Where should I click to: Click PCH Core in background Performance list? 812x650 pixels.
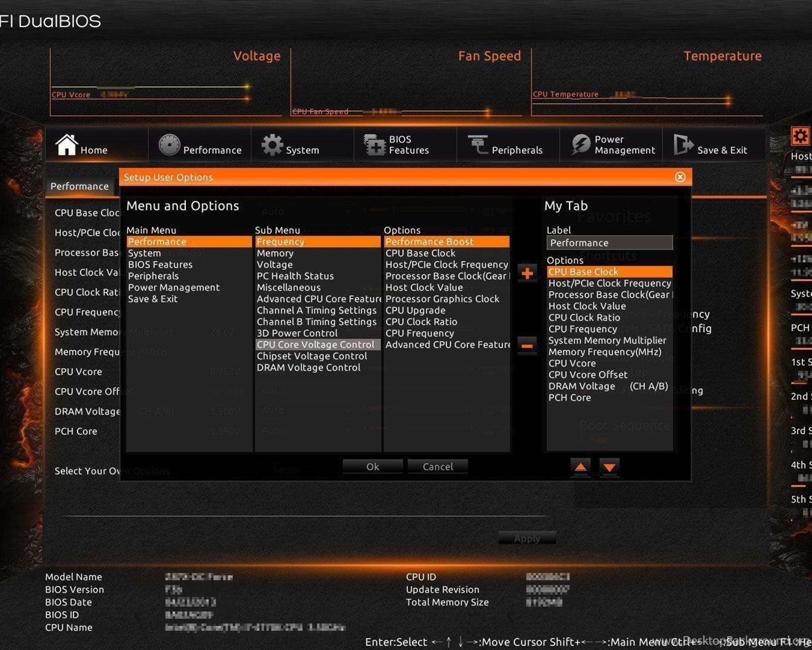pos(75,431)
